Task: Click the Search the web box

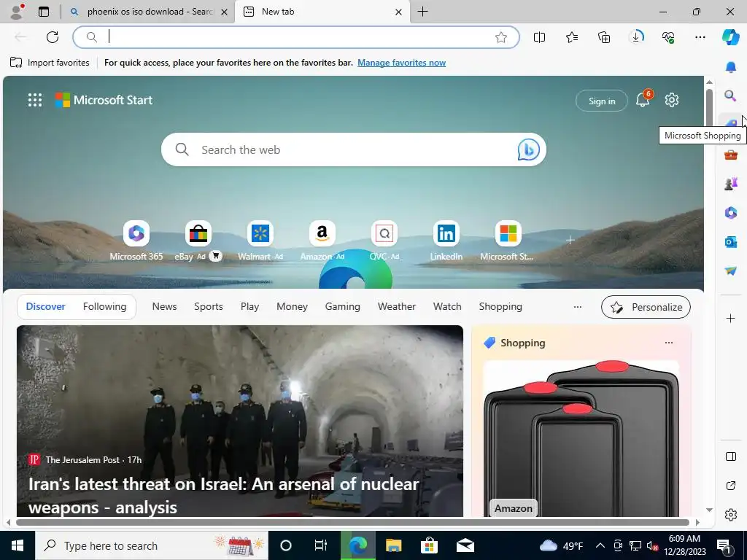Action: pyautogui.click(x=354, y=149)
